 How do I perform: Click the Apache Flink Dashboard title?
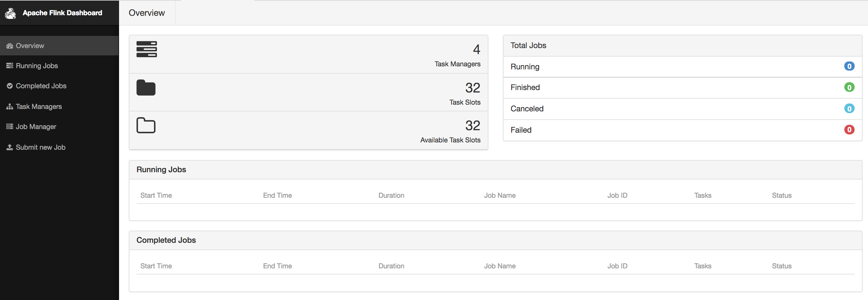click(62, 13)
